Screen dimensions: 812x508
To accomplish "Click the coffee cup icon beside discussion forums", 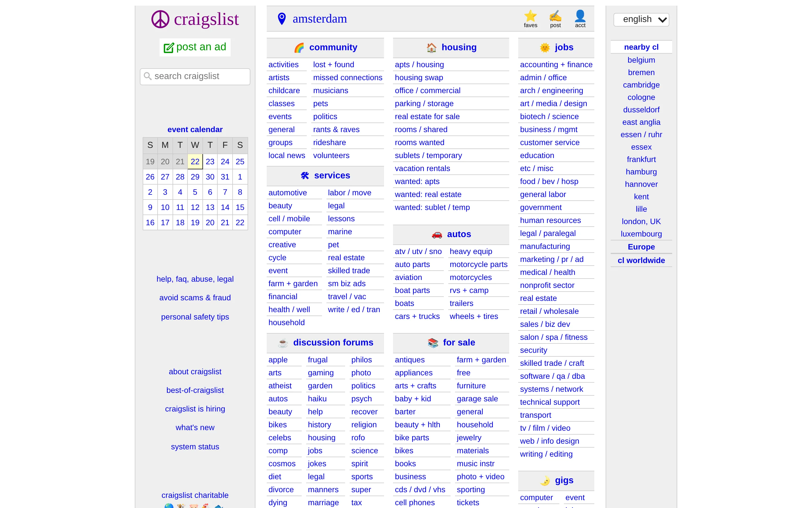I will 283,343.
